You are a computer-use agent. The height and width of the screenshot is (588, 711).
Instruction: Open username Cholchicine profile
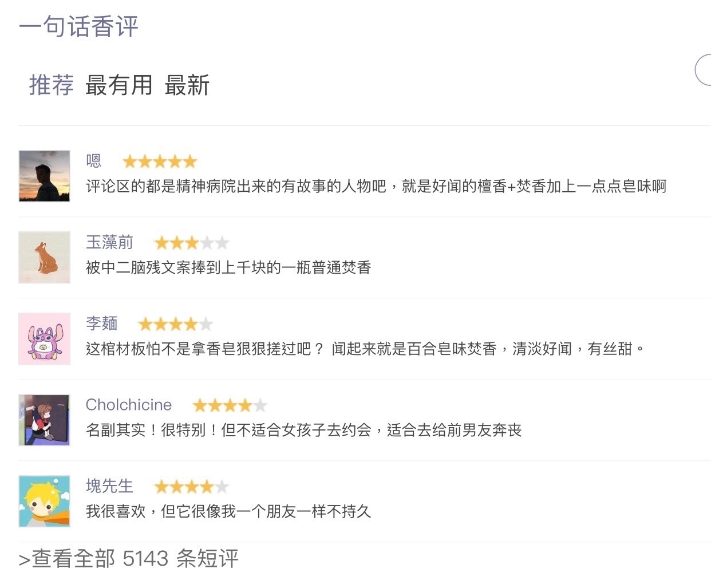129,405
